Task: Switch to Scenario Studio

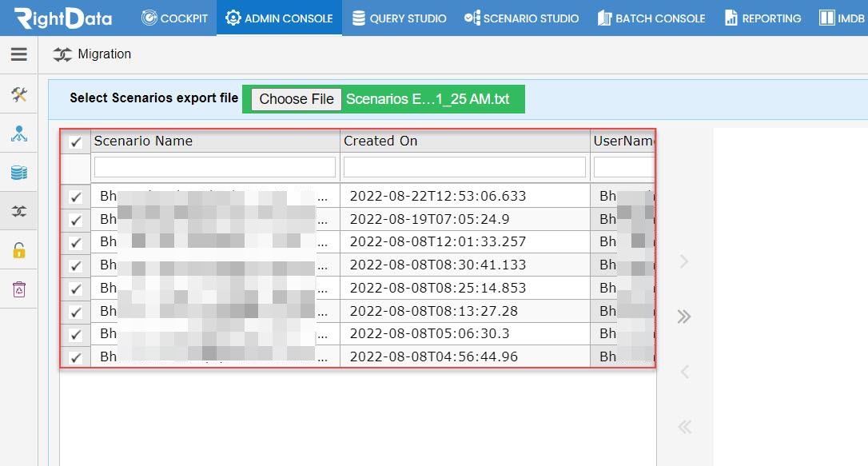Action: pyautogui.click(x=521, y=18)
